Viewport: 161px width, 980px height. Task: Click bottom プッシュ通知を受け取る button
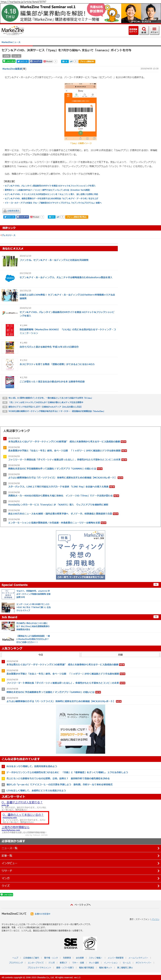point(76,217)
